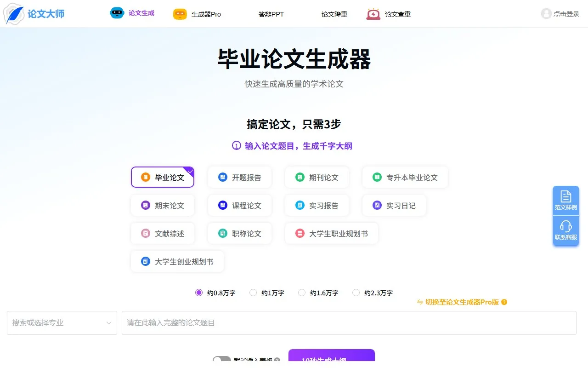Select the 约1万字 word count option

pos(253,293)
